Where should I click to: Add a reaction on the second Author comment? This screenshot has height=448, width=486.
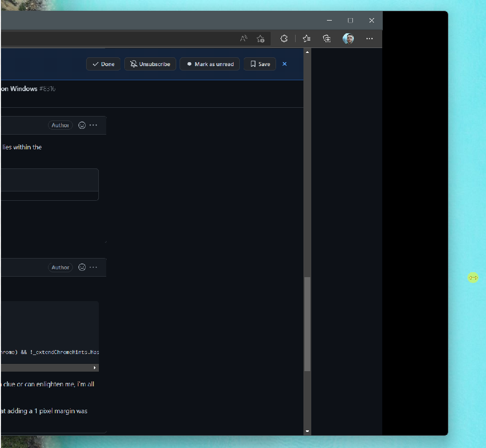(81, 267)
